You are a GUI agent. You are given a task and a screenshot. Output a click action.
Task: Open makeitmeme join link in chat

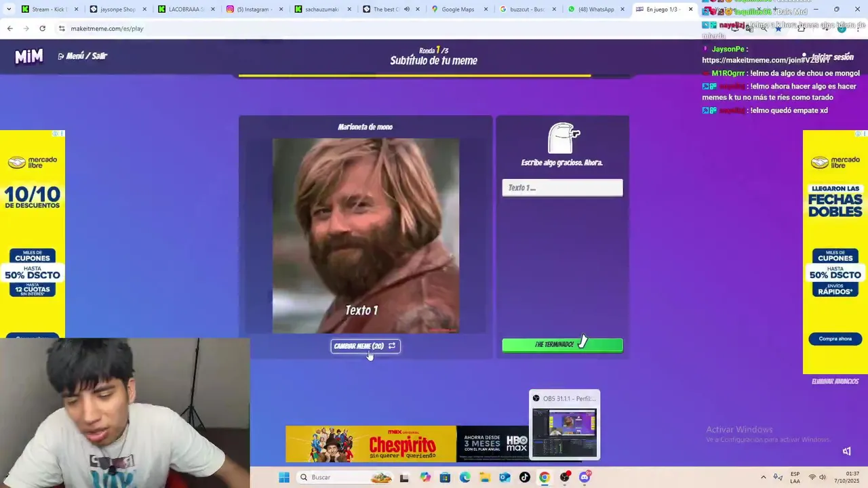pos(766,60)
